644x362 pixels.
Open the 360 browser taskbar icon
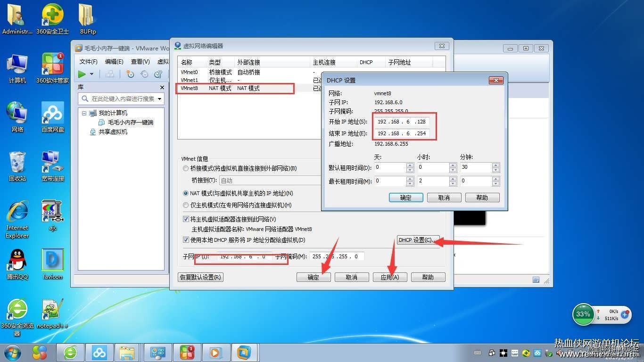click(x=71, y=352)
